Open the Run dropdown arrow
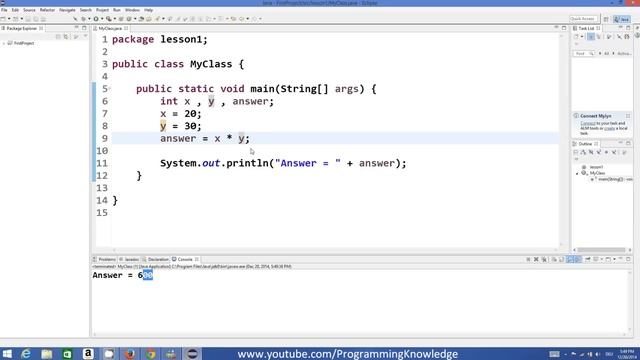The image size is (640, 360). click(102, 19)
